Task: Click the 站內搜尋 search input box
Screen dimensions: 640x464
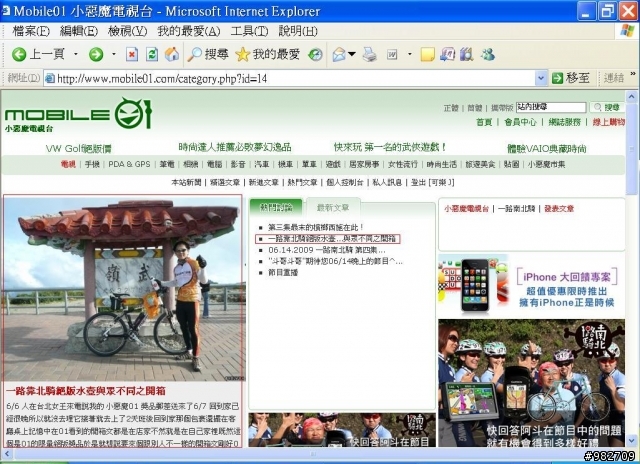Action: (551, 107)
